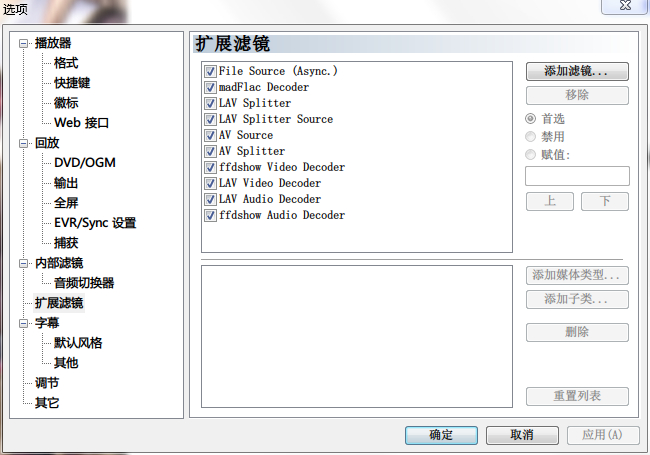Click the 添加滤镜... button
This screenshot has height=455, width=650.
(x=577, y=71)
